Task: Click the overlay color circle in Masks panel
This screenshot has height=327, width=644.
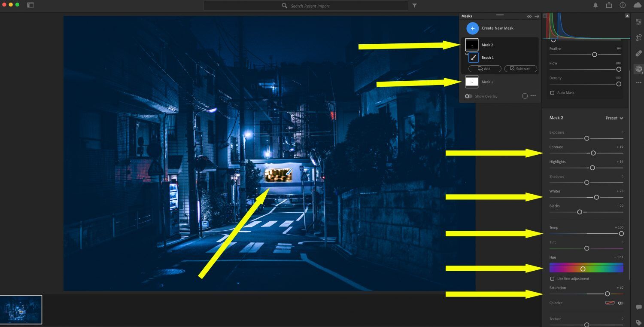Action: (x=525, y=96)
